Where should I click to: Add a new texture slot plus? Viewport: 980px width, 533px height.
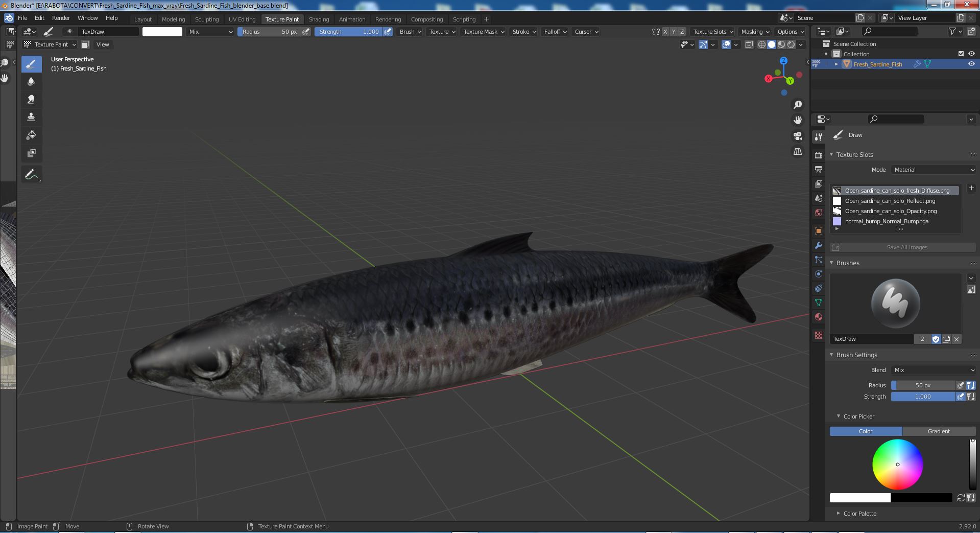(x=971, y=188)
